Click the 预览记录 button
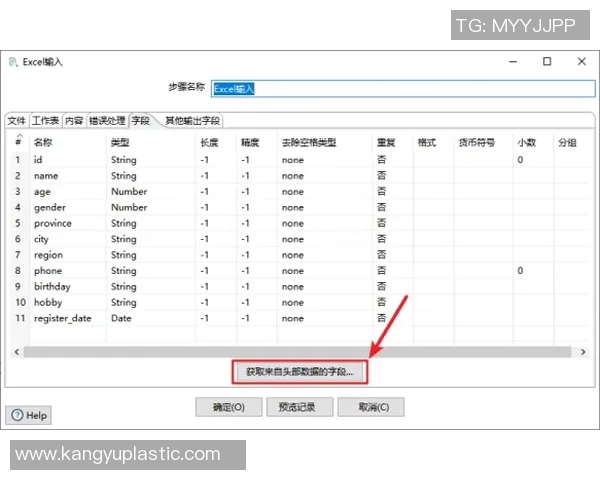This screenshot has width=600, height=480. coord(300,407)
